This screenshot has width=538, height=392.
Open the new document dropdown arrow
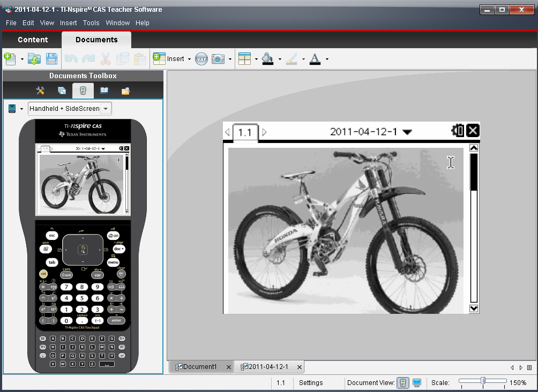pyautogui.click(x=22, y=59)
